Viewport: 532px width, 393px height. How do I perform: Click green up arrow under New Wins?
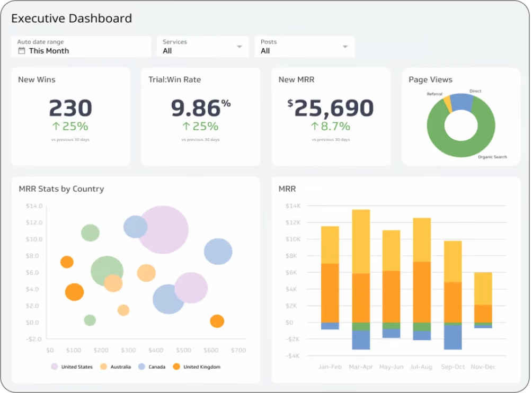pyautogui.click(x=56, y=126)
